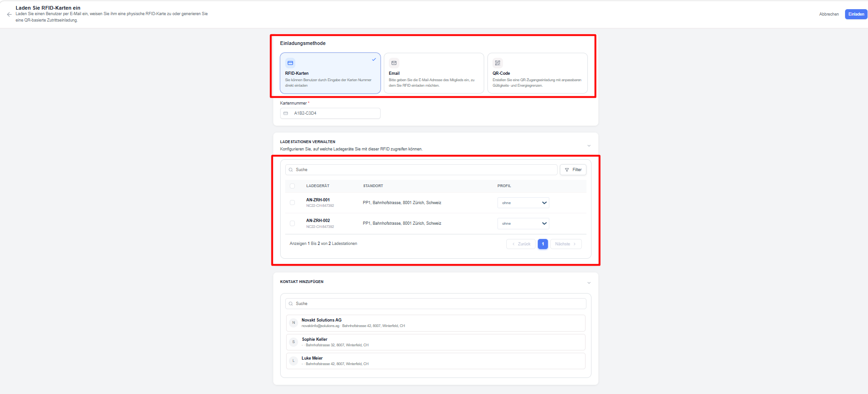Click Luke Meier avatar L

293,361
